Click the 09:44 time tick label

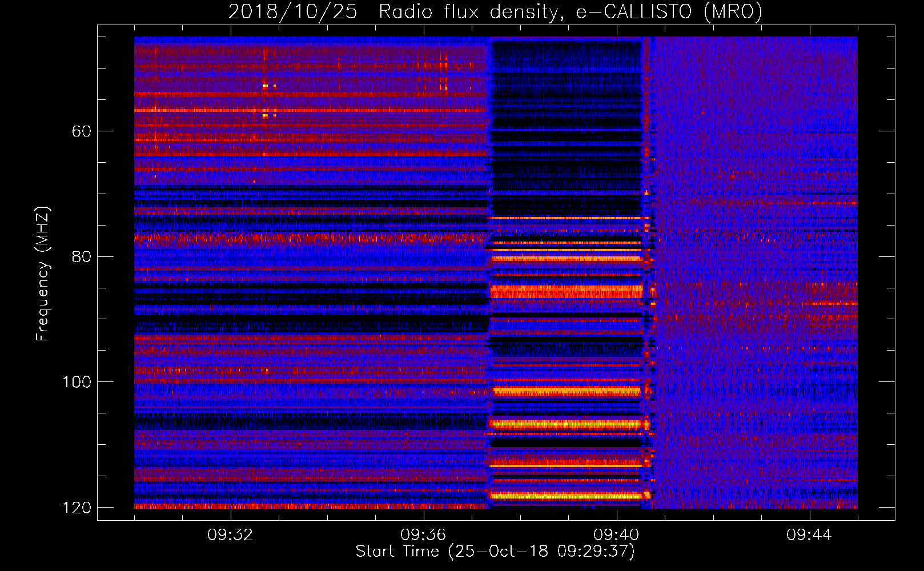click(x=809, y=535)
